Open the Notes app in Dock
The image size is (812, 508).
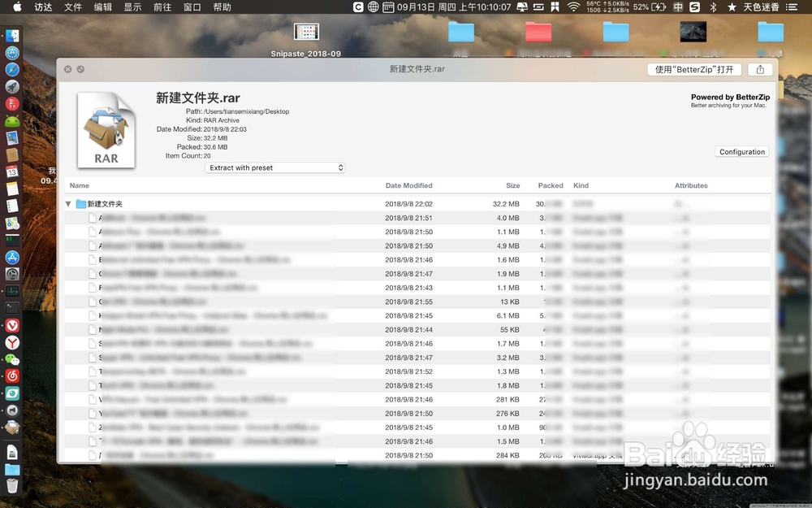pos(12,189)
